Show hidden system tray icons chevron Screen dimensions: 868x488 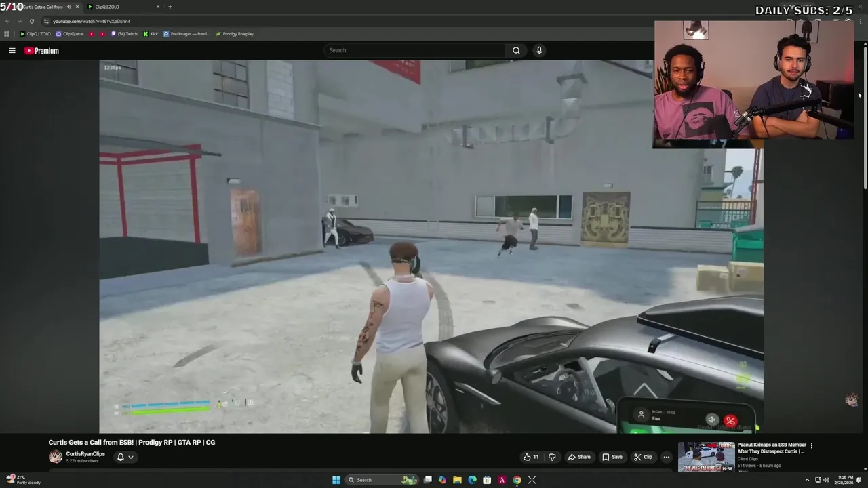click(807, 480)
